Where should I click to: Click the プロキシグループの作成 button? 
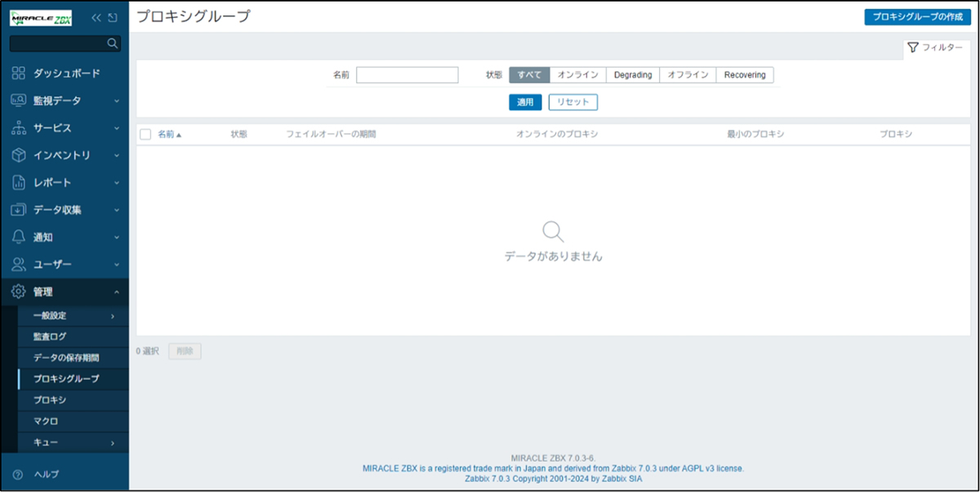tap(917, 17)
